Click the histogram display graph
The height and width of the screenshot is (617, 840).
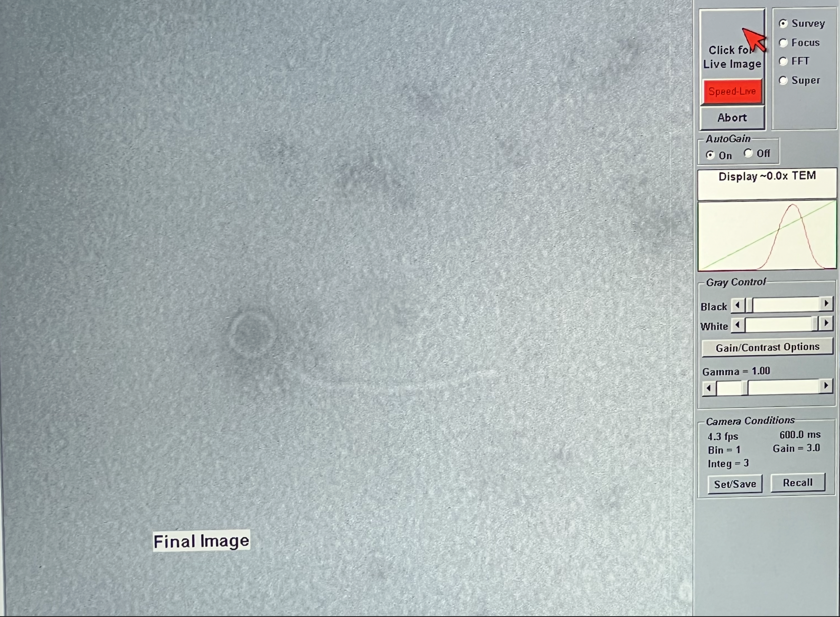(767, 236)
